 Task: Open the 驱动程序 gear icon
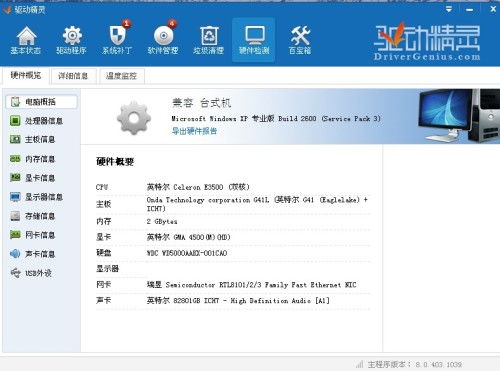pyautogui.click(x=71, y=41)
